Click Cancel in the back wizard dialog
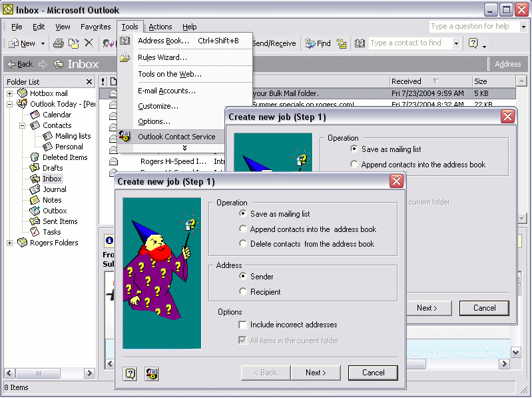 [484, 308]
